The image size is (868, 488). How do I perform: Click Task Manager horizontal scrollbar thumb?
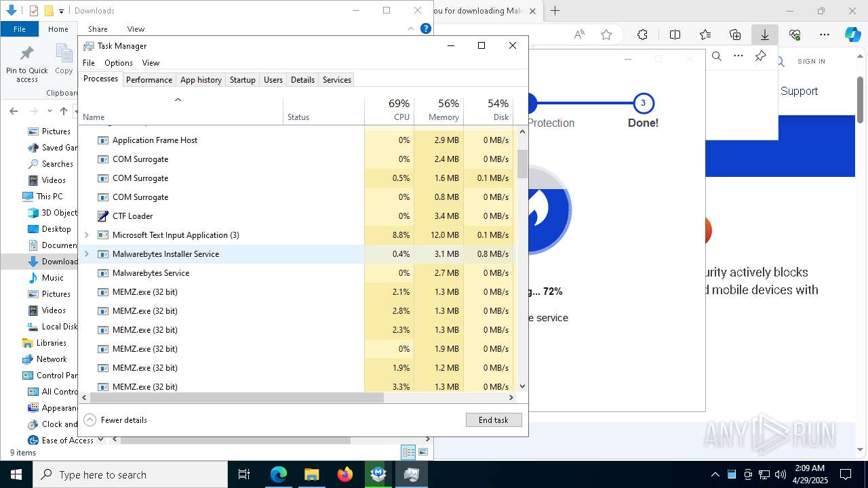tap(237, 397)
